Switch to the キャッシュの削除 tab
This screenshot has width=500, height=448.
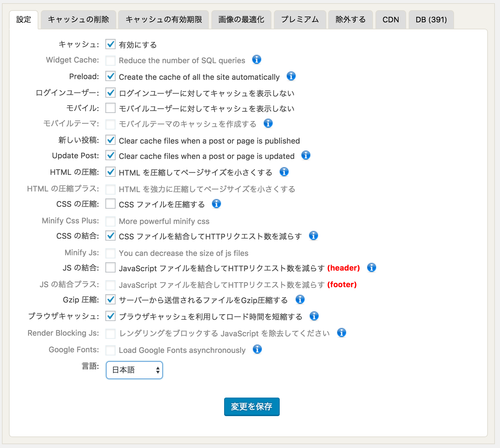tap(78, 19)
